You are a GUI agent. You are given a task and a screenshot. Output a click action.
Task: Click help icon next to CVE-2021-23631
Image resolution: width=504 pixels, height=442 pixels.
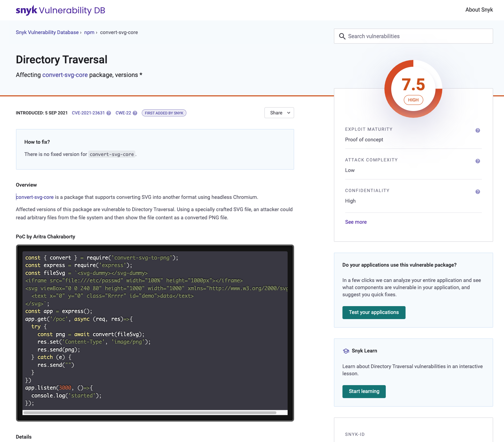point(109,113)
